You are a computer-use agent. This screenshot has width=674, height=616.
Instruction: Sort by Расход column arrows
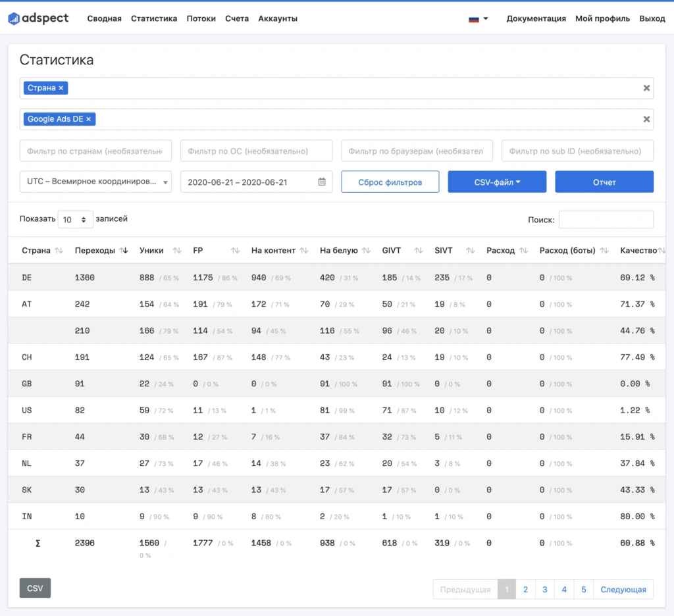pos(523,250)
